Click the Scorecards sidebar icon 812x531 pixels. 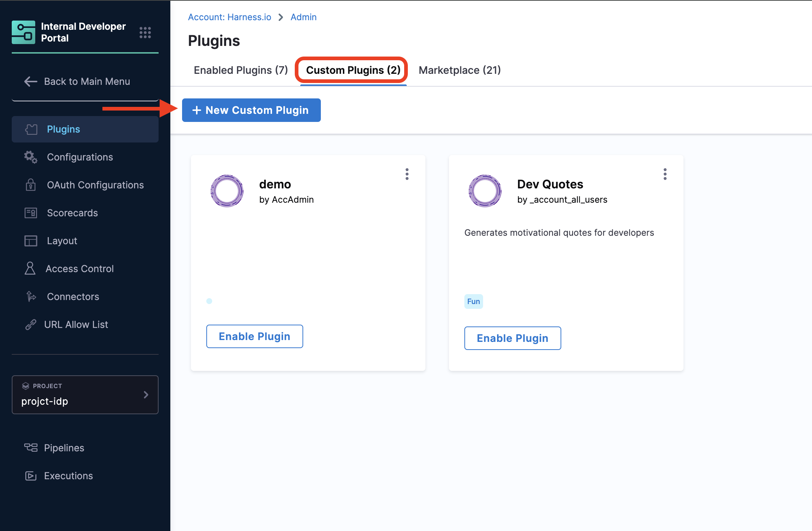[x=31, y=213]
